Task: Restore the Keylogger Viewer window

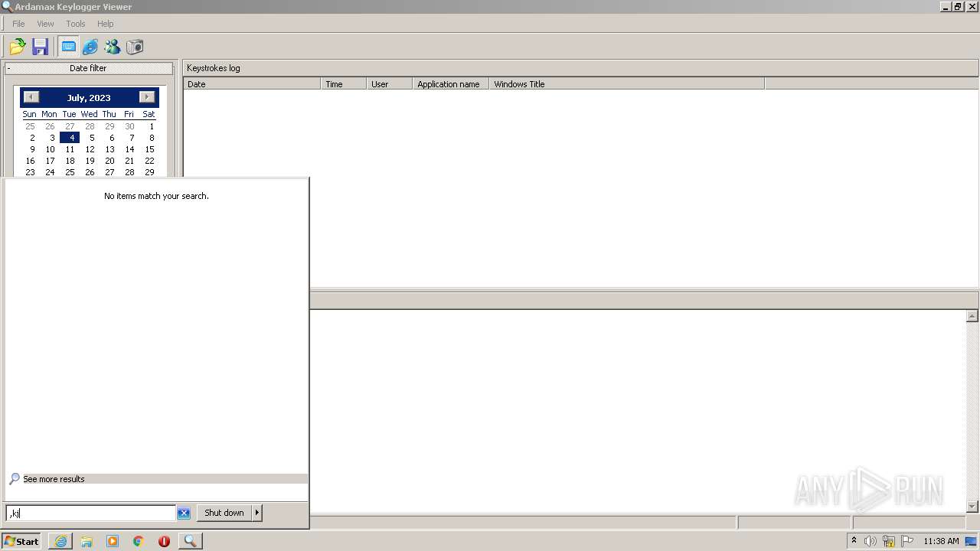Action: click(x=958, y=6)
